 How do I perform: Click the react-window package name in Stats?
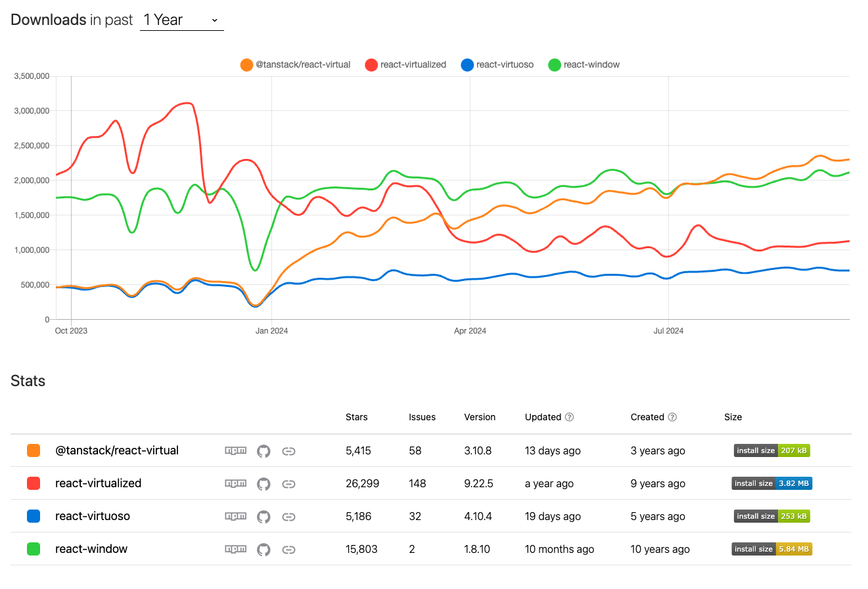[x=91, y=549]
